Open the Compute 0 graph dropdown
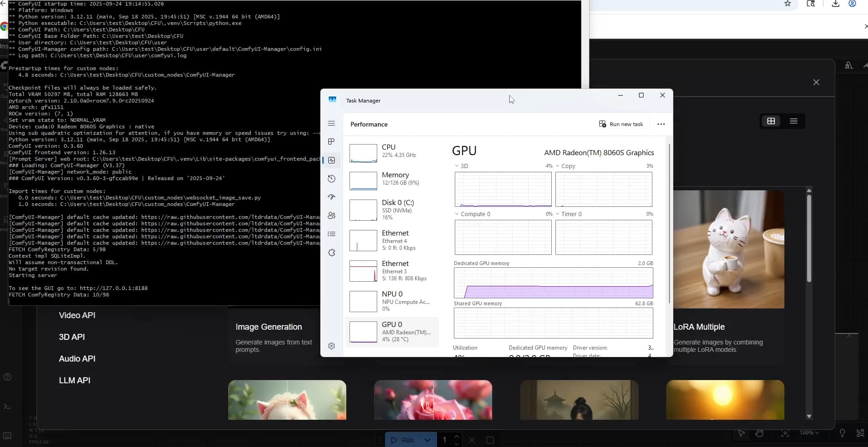The image size is (868, 447). point(457,214)
